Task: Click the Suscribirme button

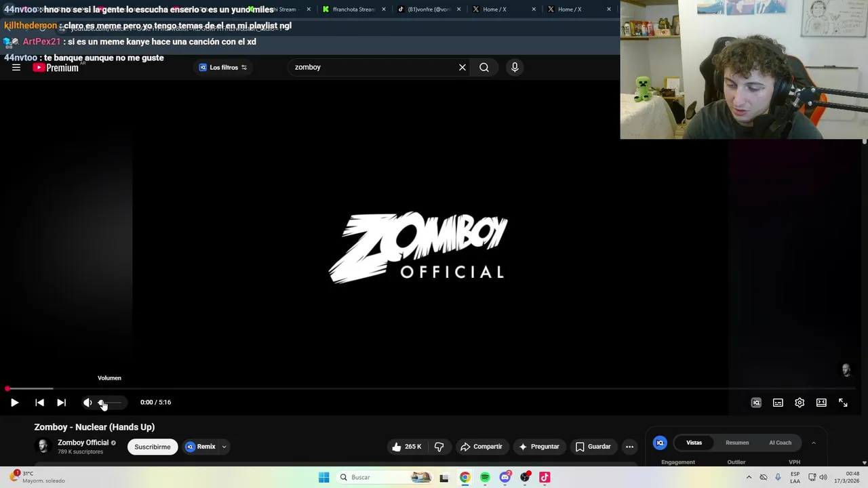Action: point(153,447)
